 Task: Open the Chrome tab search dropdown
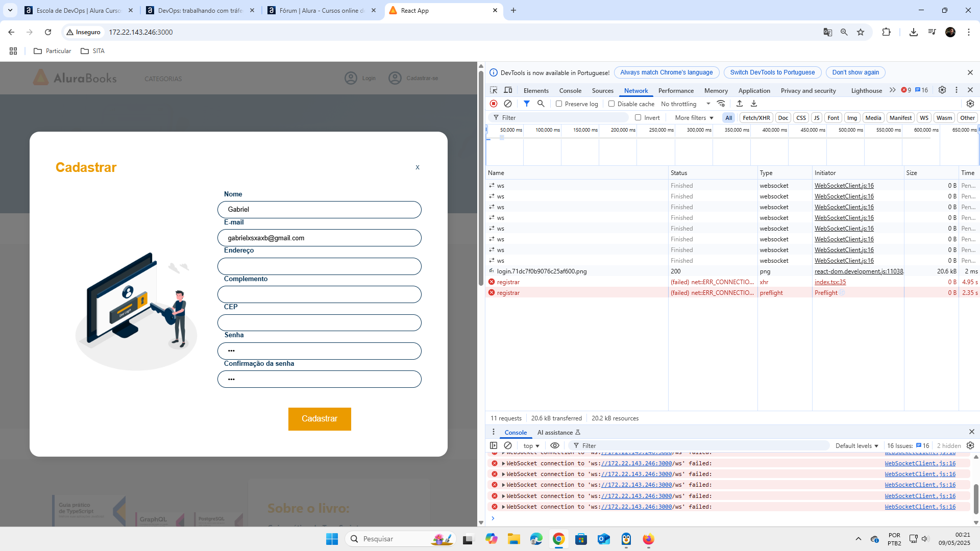(x=10, y=10)
